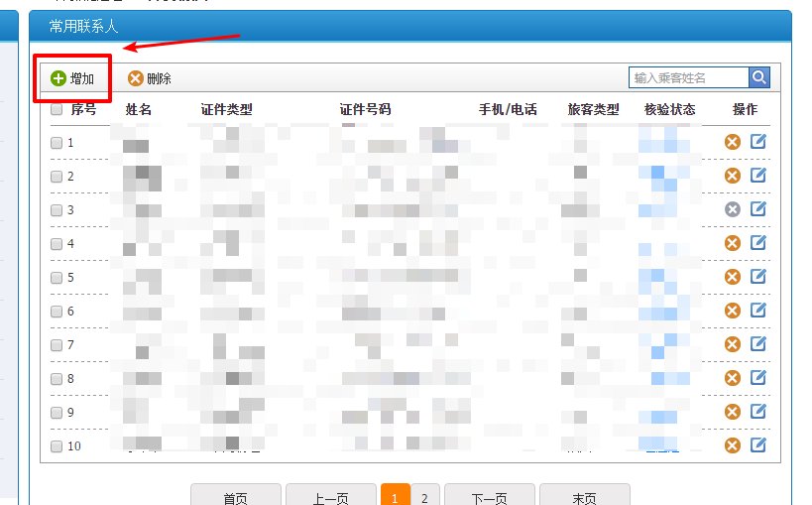Viewport: 812px width, 505px height.
Task: Check the checkbox for row 10
Action: coord(57,445)
